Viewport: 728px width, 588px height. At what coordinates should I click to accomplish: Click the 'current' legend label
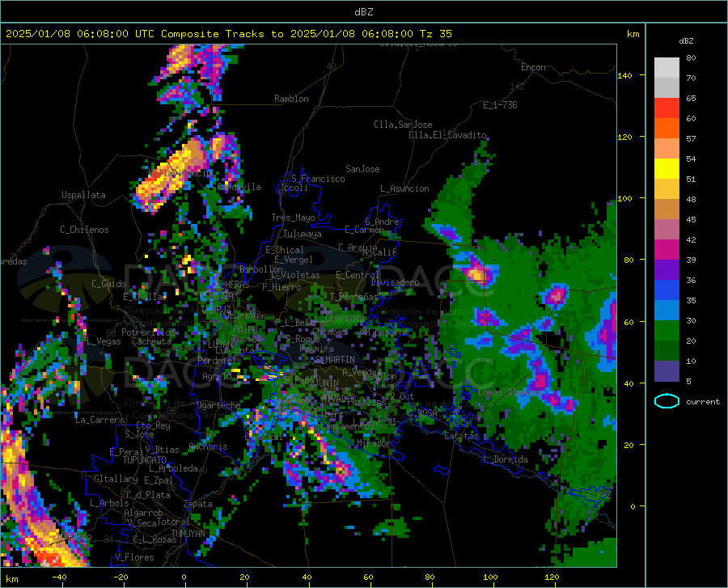[x=703, y=402]
